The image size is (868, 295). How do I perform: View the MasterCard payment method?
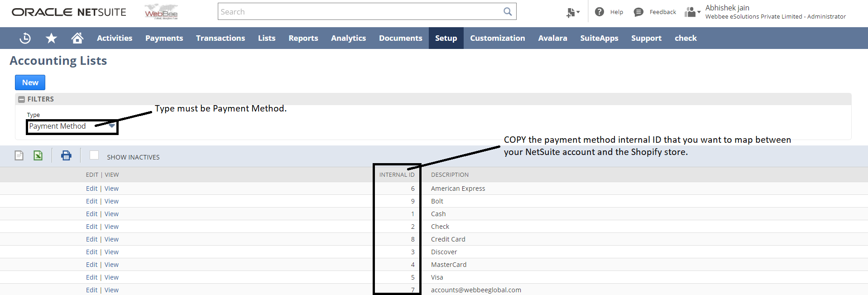tap(111, 265)
